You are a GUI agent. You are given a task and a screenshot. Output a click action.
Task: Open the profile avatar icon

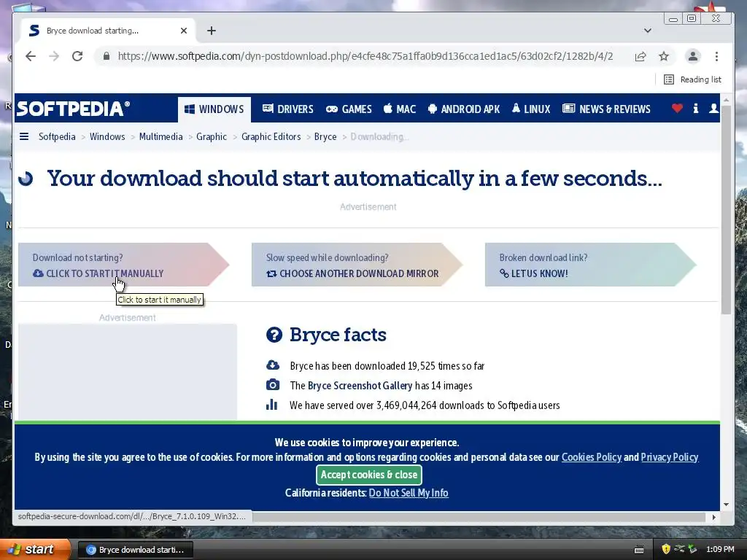click(693, 56)
